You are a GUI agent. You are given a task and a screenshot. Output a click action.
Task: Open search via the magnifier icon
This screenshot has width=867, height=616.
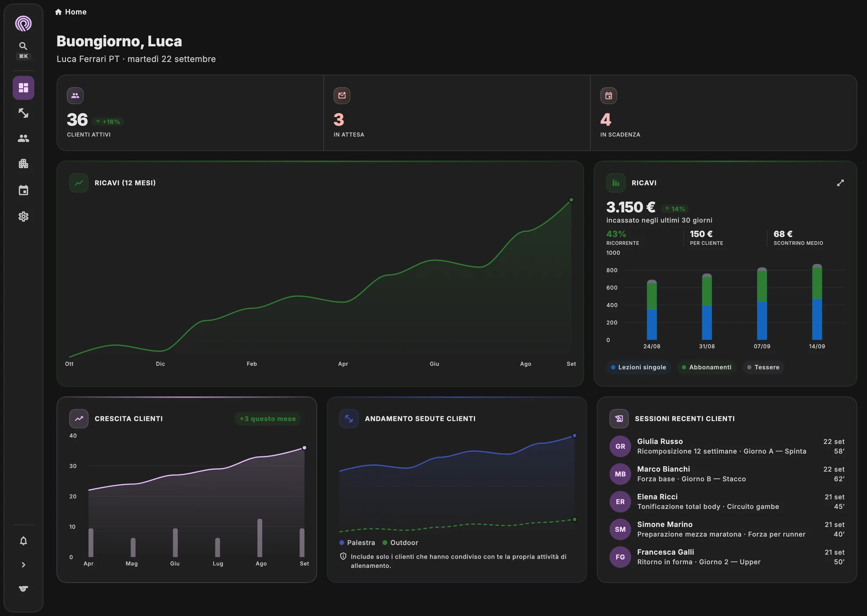[x=23, y=46]
